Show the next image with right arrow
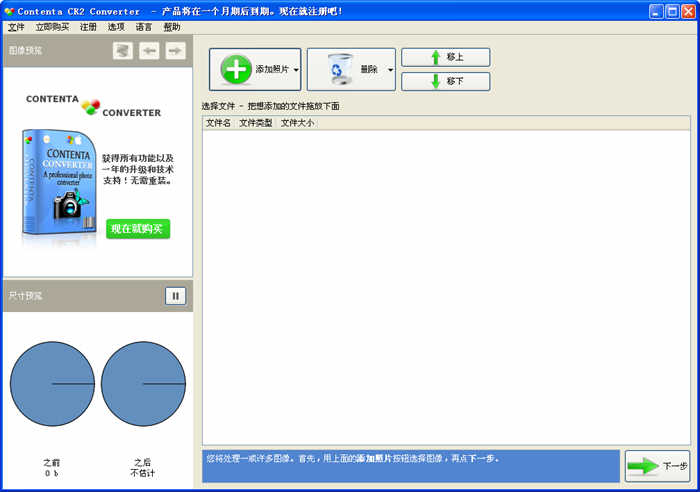The height and width of the screenshot is (492, 700). (x=175, y=51)
